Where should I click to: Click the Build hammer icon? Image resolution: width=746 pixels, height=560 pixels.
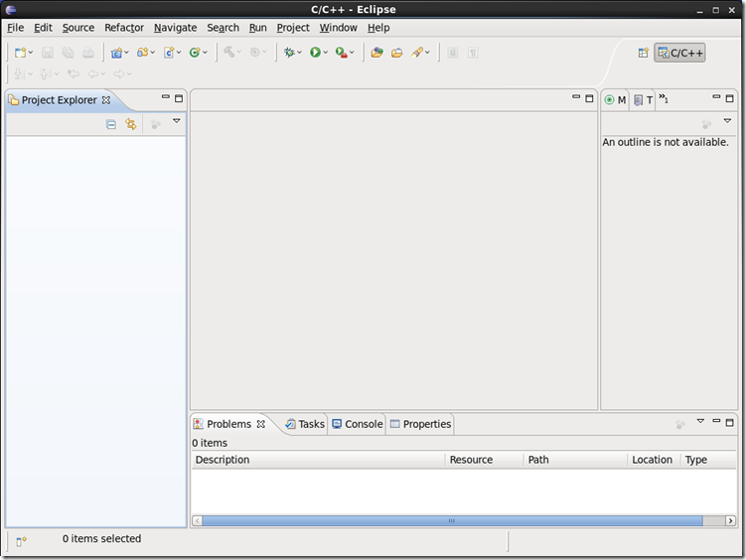tap(228, 52)
